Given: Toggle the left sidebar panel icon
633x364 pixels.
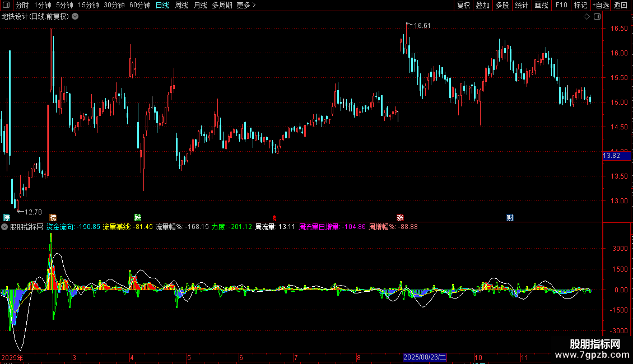Looking at the screenshot, I should pos(6,5).
